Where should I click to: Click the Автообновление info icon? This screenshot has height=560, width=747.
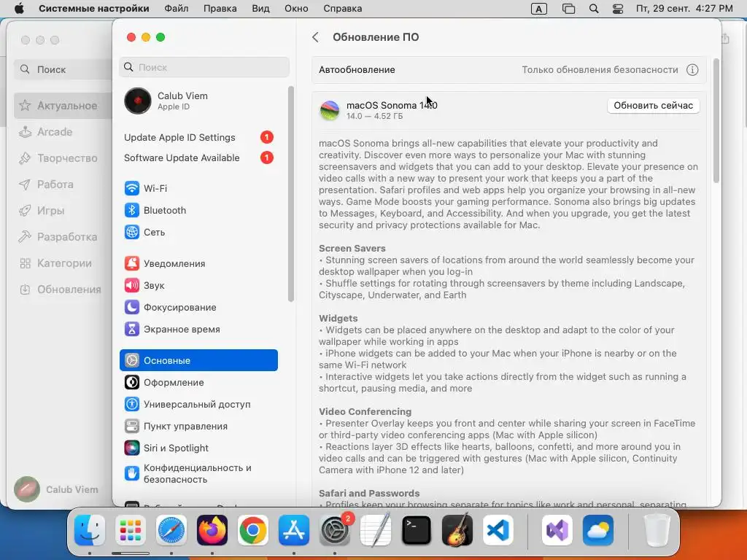pyautogui.click(x=692, y=69)
